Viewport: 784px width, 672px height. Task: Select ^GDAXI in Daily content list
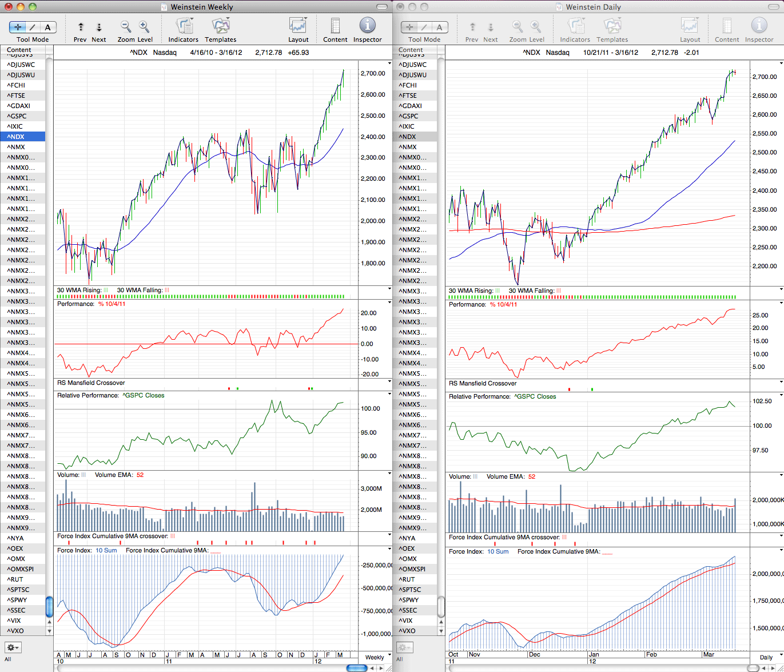tap(415, 106)
